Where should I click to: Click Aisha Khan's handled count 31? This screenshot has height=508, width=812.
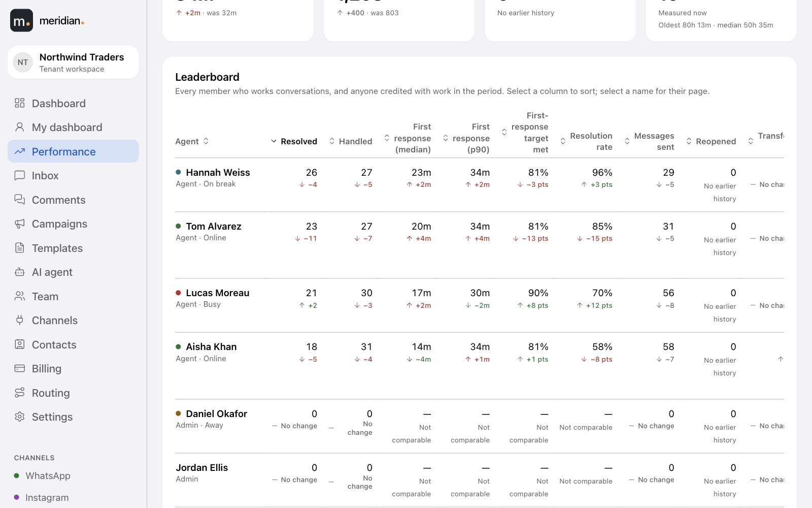pyautogui.click(x=366, y=346)
